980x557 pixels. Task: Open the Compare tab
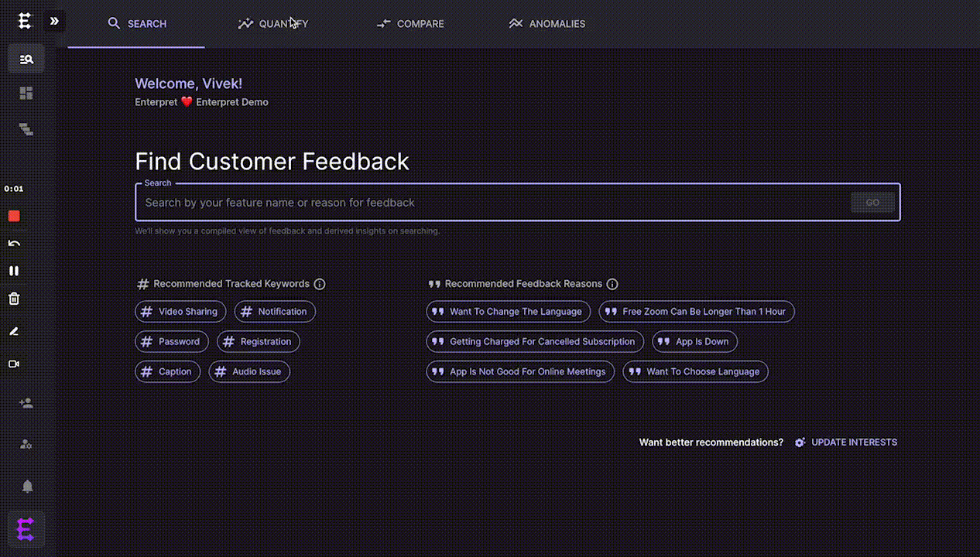pos(410,24)
